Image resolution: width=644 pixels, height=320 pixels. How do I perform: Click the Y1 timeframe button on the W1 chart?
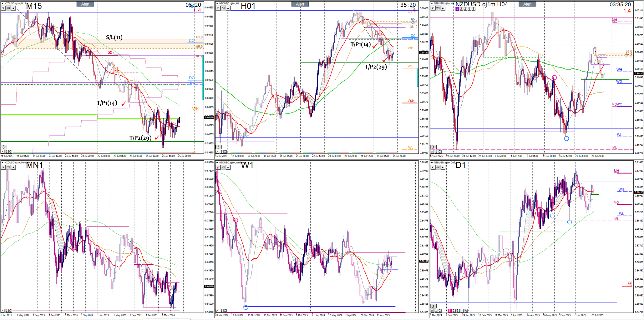tap(223, 167)
